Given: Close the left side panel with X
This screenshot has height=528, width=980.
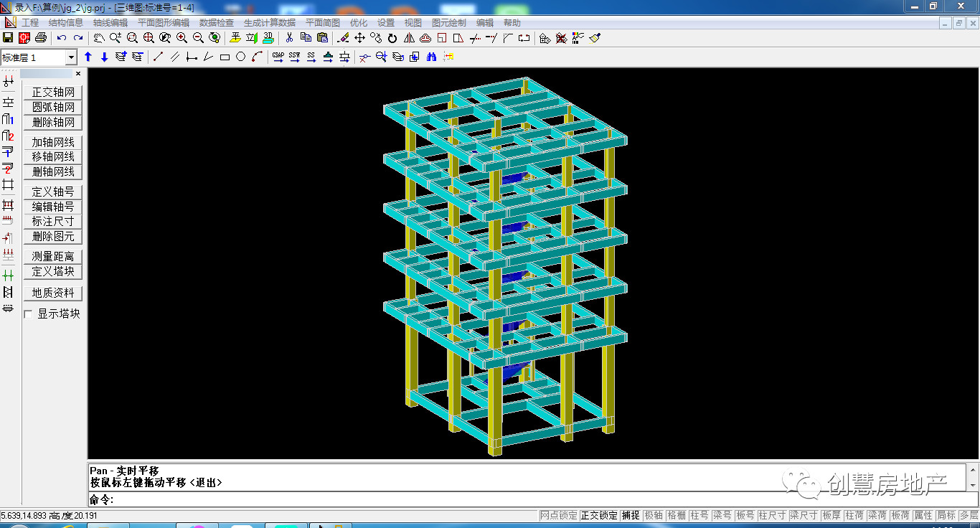Looking at the screenshot, I should (78, 74).
